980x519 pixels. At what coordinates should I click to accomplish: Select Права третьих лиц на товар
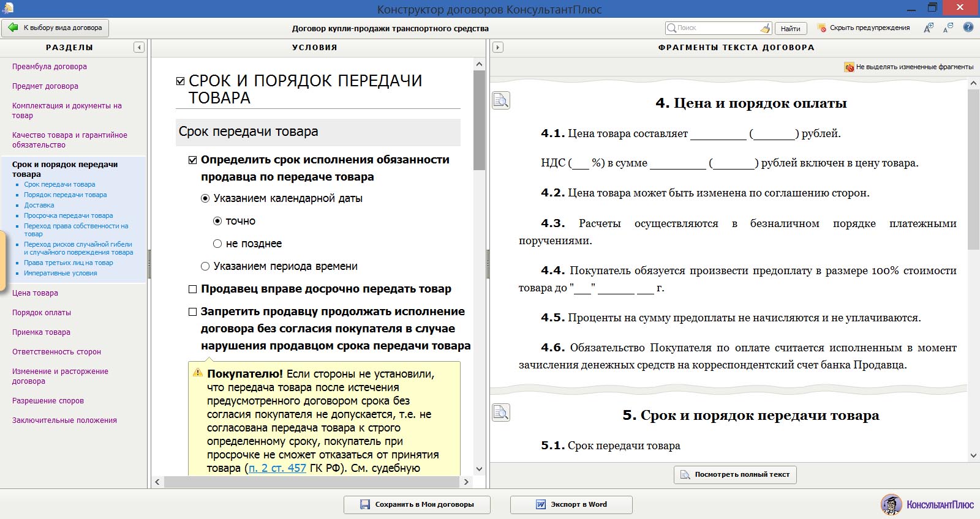coord(69,263)
